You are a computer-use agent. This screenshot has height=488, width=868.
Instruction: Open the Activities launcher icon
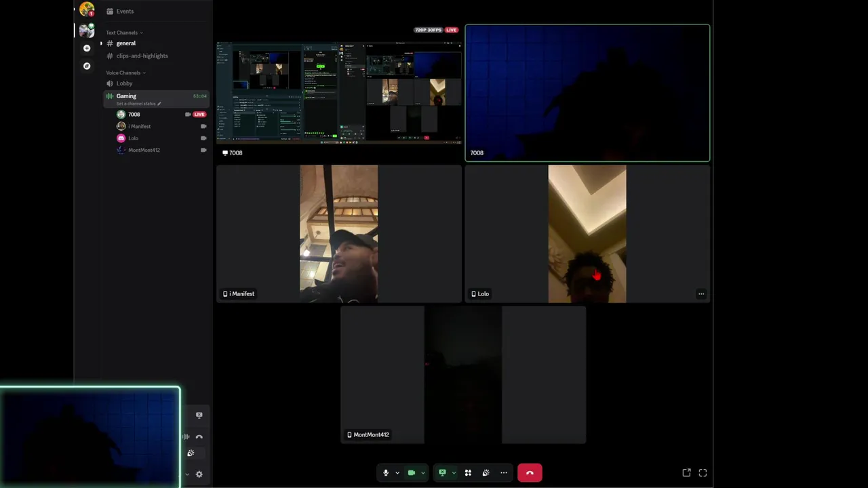pos(468,473)
